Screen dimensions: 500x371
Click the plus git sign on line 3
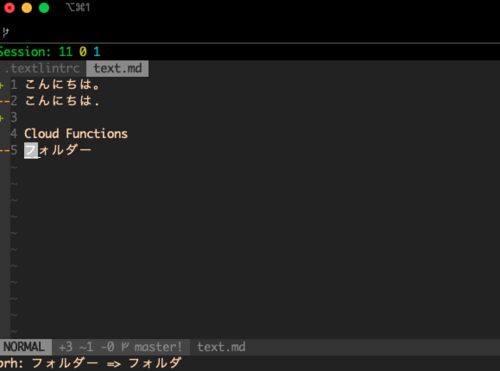2,118
